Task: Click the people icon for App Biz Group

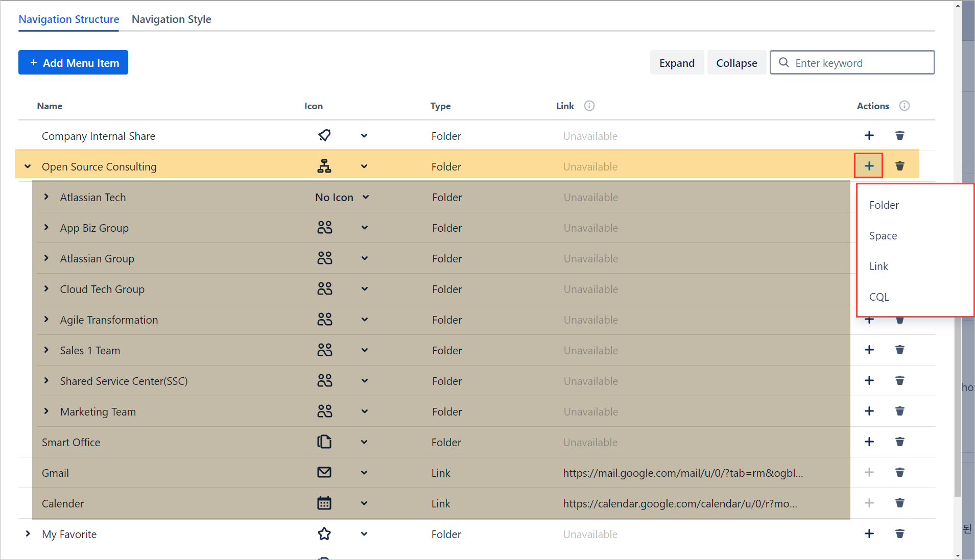Action: [x=325, y=227]
